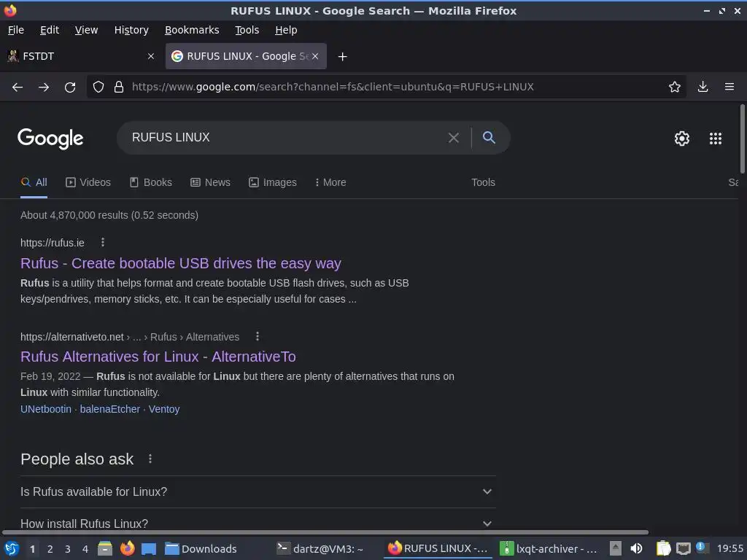This screenshot has width=747, height=560.
Task: Follow the Ventoy sitelink
Action: tap(164, 409)
